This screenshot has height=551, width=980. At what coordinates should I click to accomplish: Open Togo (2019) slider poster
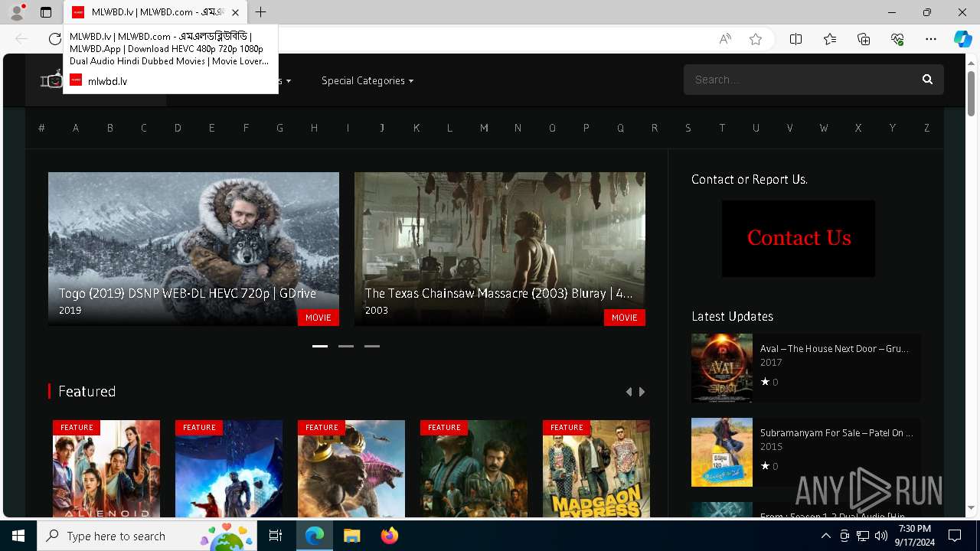click(194, 249)
